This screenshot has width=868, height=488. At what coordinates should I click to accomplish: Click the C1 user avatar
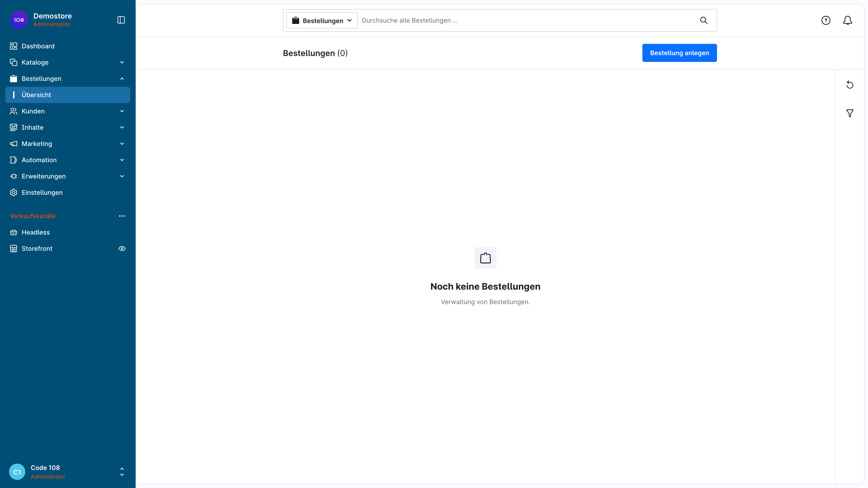[x=17, y=472]
